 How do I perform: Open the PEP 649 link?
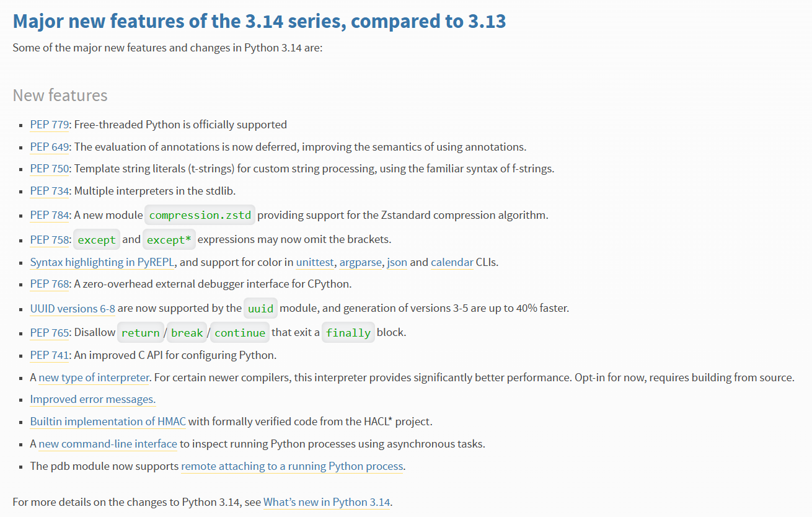(49, 147)
